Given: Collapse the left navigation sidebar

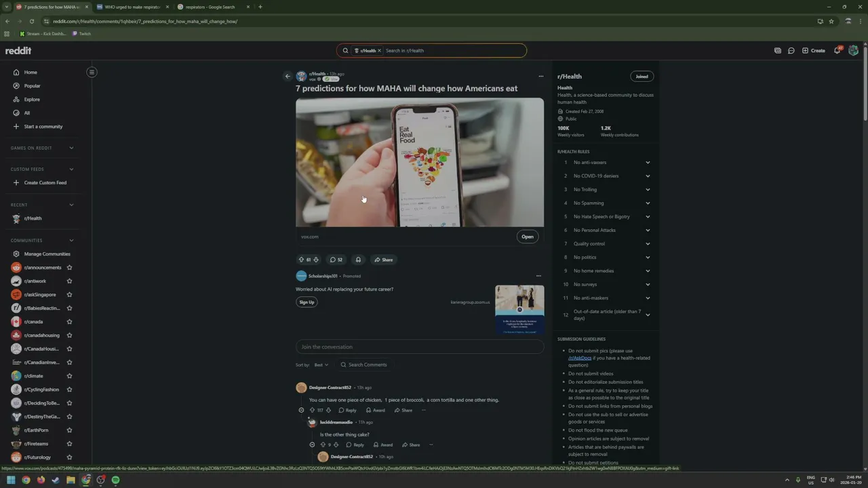Looking at the screenshot, I should click(x=92, y=72).
